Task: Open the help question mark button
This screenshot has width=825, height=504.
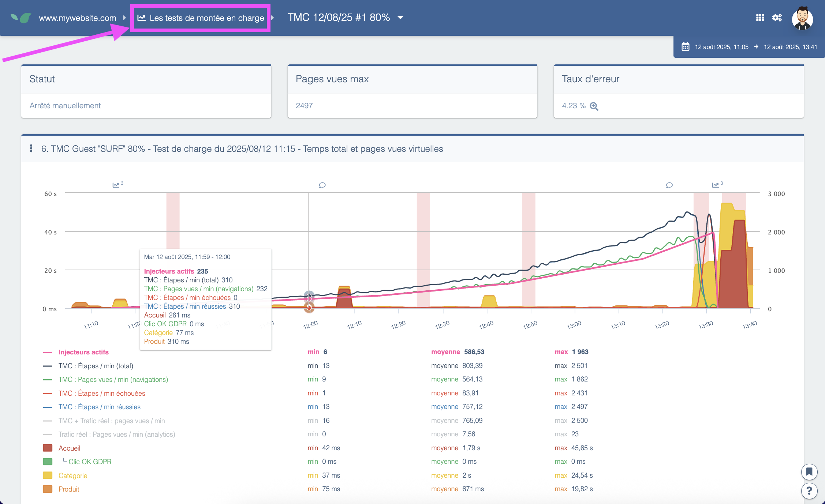Action: pos(809,490)
